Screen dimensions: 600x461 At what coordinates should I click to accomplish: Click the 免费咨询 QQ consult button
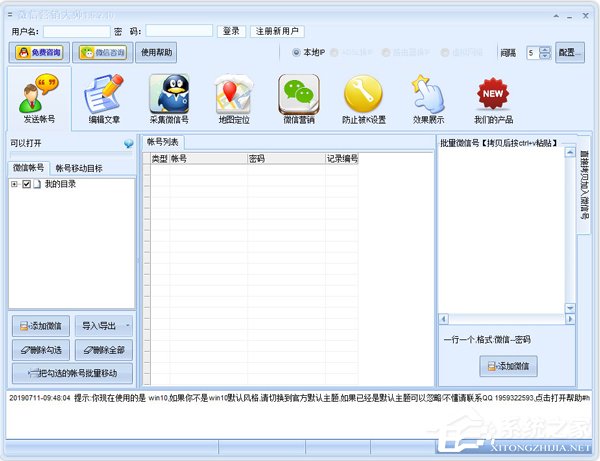(x=39, y=52)
